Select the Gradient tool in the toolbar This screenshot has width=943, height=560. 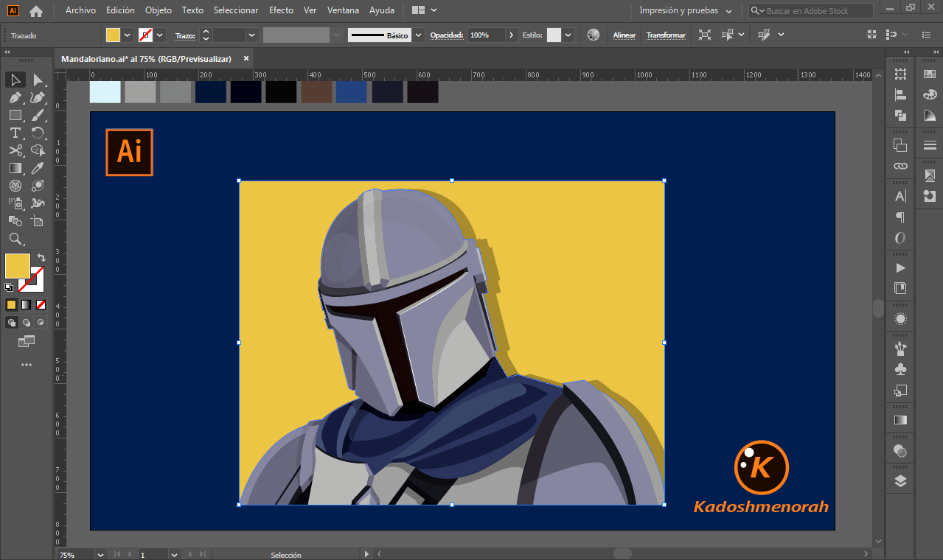click(x=15, y=168)
